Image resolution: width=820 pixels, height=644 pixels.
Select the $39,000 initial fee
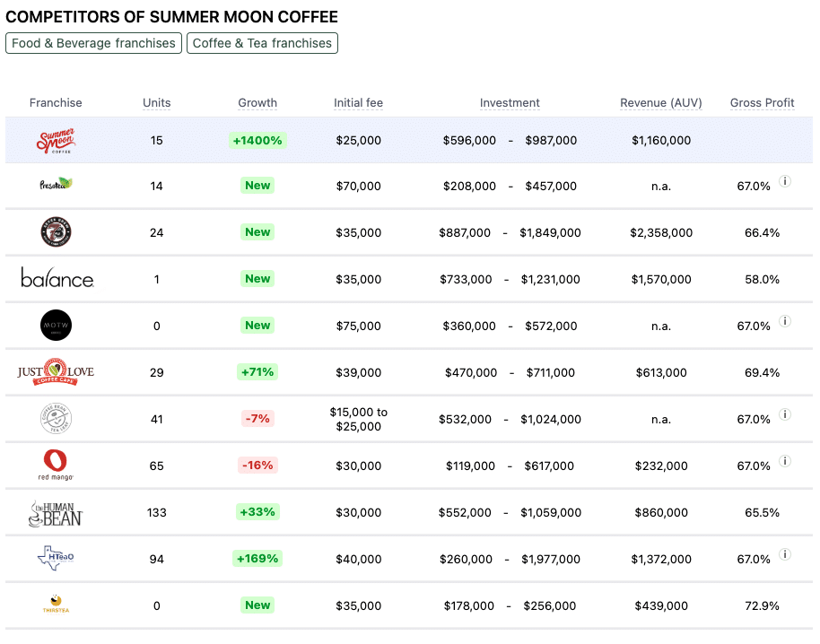[358, 372]
